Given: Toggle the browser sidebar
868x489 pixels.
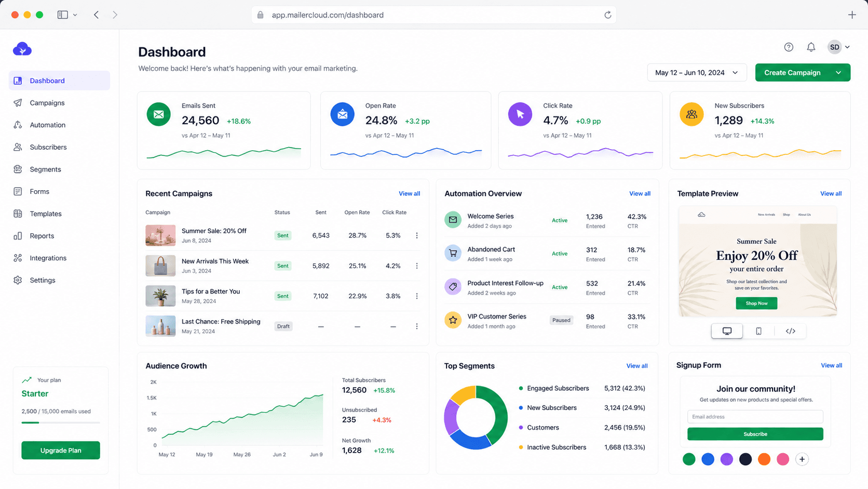Looking at the screenshot, I should coord(63,15).
